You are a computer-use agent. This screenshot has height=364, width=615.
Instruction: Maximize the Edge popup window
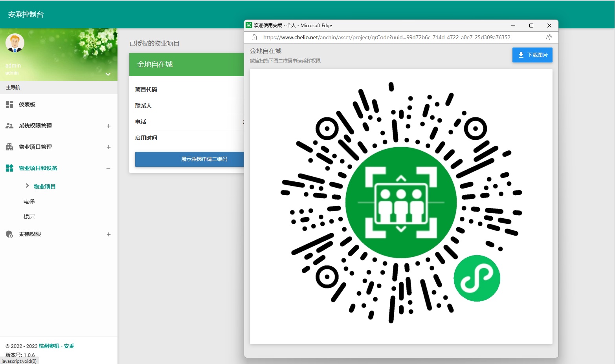pos(531,26)
